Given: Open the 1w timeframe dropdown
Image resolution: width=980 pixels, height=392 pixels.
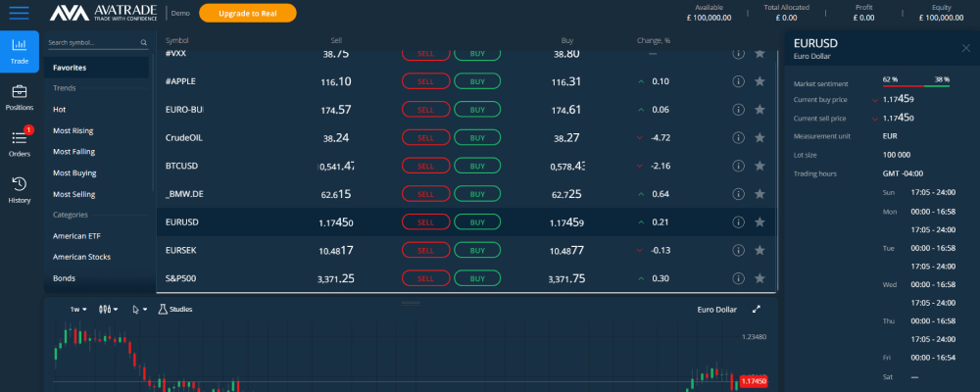Looking at the screenshot, I should (x=78, y=309).
